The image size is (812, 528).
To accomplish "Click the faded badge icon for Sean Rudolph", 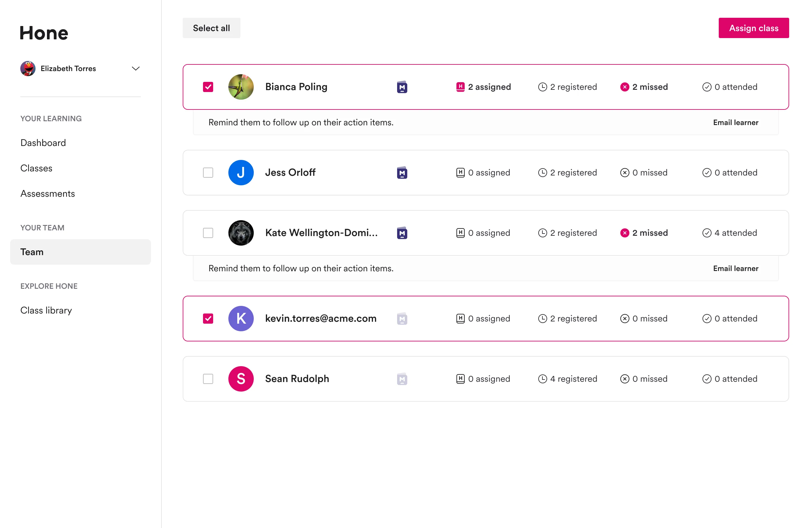I will pos(402,379).
